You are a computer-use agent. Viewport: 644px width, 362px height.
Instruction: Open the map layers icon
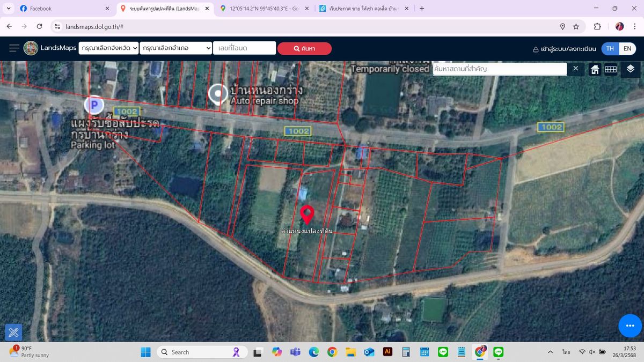click(x=630, y=69)
